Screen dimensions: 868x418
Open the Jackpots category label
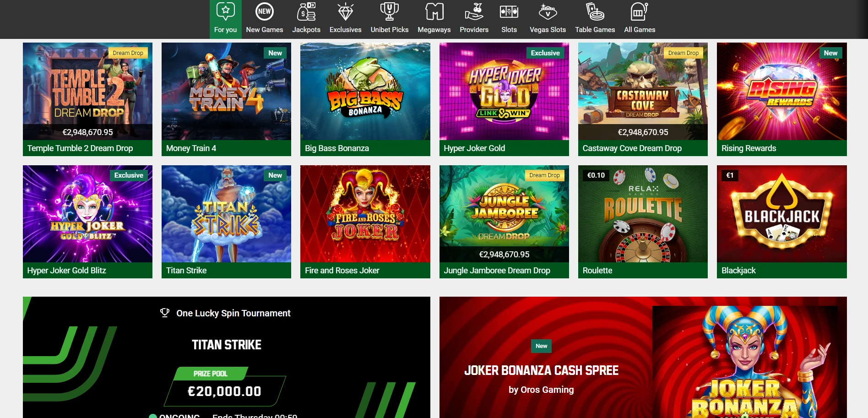pos(306,30)
